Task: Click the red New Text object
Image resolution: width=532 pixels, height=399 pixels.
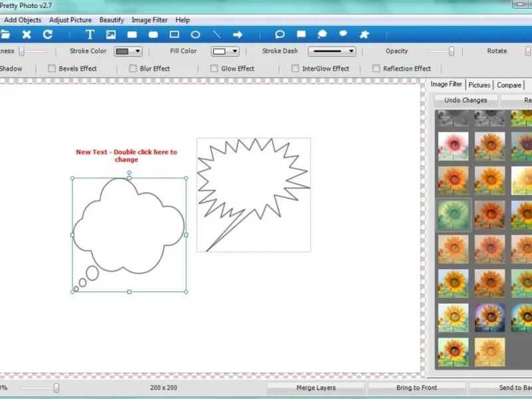Action: [126, 156]
